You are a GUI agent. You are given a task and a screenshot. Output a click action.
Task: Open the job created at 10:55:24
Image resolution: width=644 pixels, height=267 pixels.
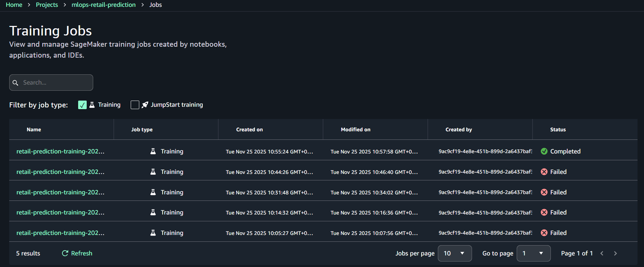click(x=60, y=151)
